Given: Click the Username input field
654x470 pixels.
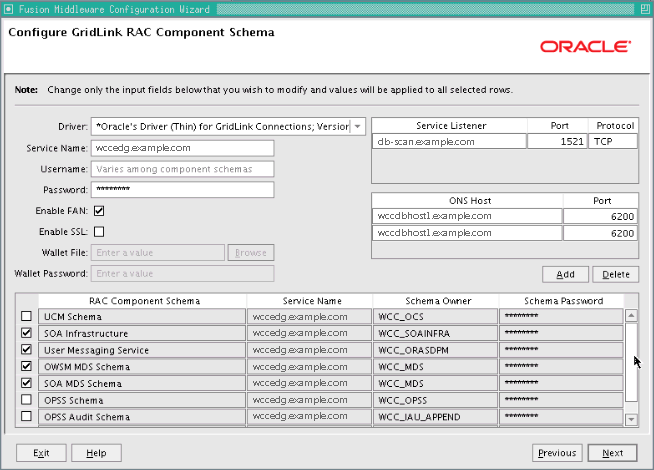Looking at the screenshot, I should point(183,169).
